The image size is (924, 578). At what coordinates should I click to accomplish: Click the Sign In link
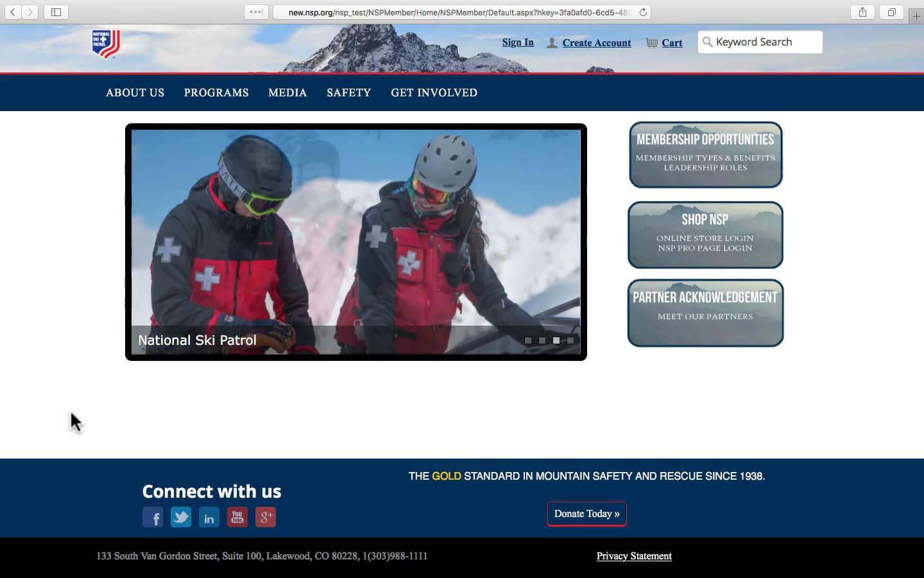click(518, 42)
